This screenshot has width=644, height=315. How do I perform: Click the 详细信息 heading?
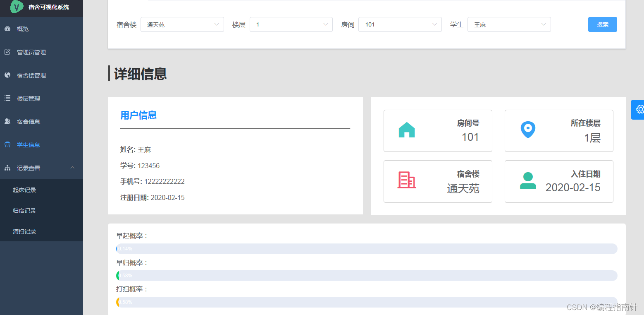pyautogui.click(x=141, y=74)
